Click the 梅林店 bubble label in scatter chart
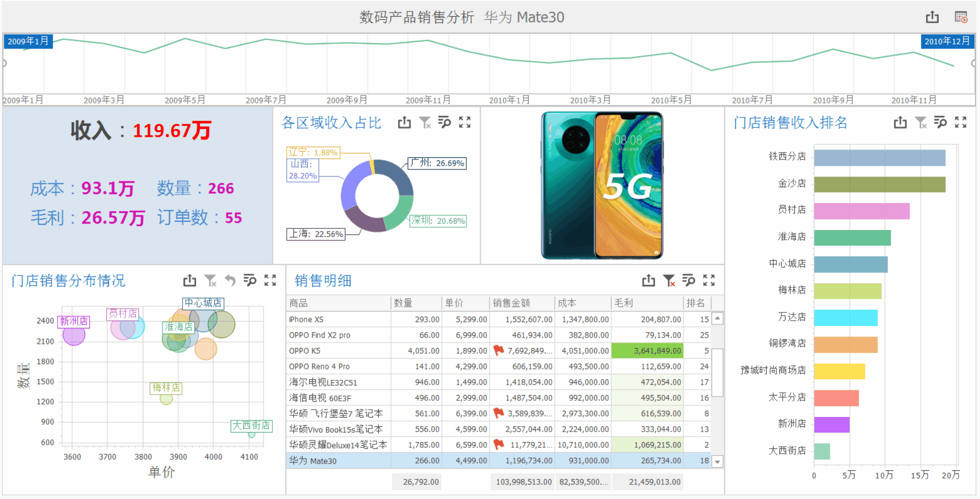Viewport: 980px width, 499px height. point(166,388)
